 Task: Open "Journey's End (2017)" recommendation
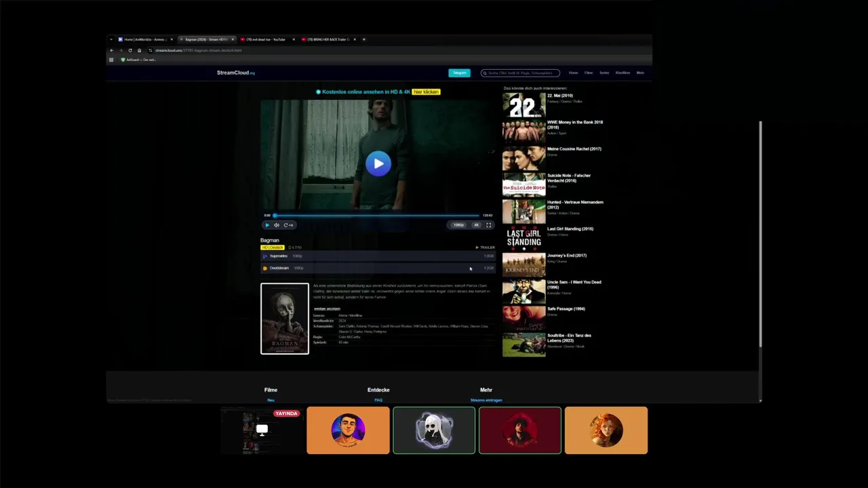(x=567, y=256)
